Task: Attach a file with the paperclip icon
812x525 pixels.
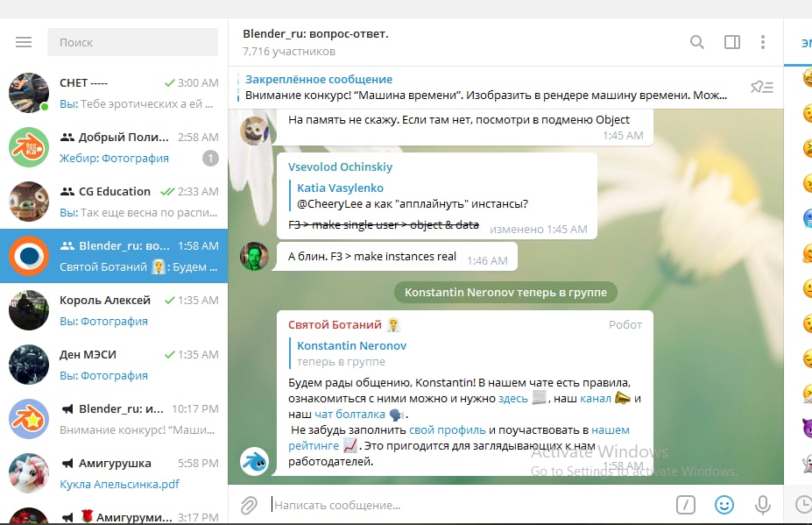Action: 249,505
